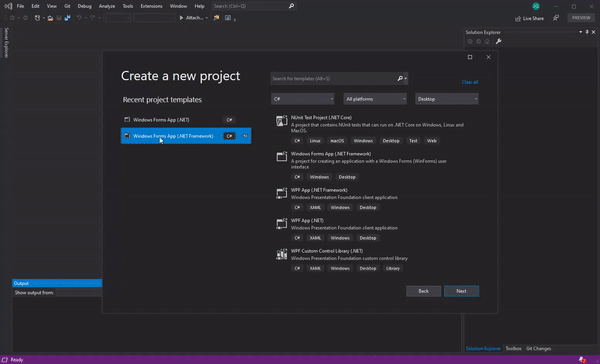
Task: Click the Save toolbar icon
Action: pos(59,18)
